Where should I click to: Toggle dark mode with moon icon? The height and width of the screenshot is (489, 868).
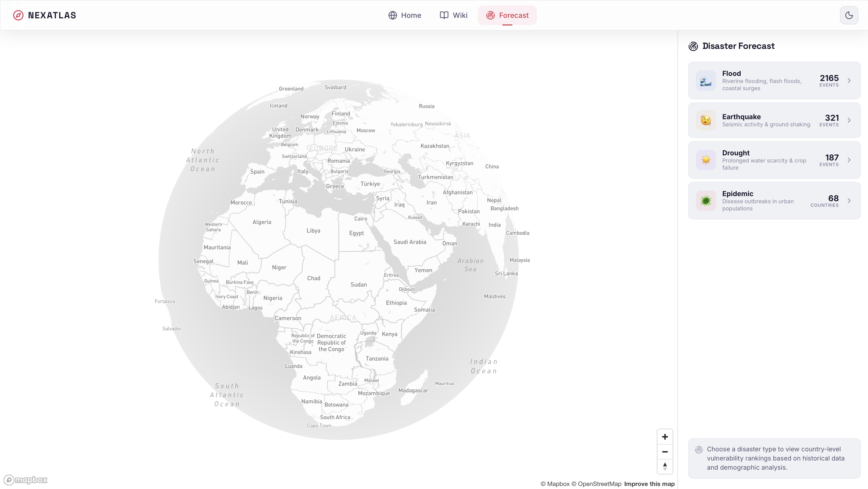pos(849,15)
